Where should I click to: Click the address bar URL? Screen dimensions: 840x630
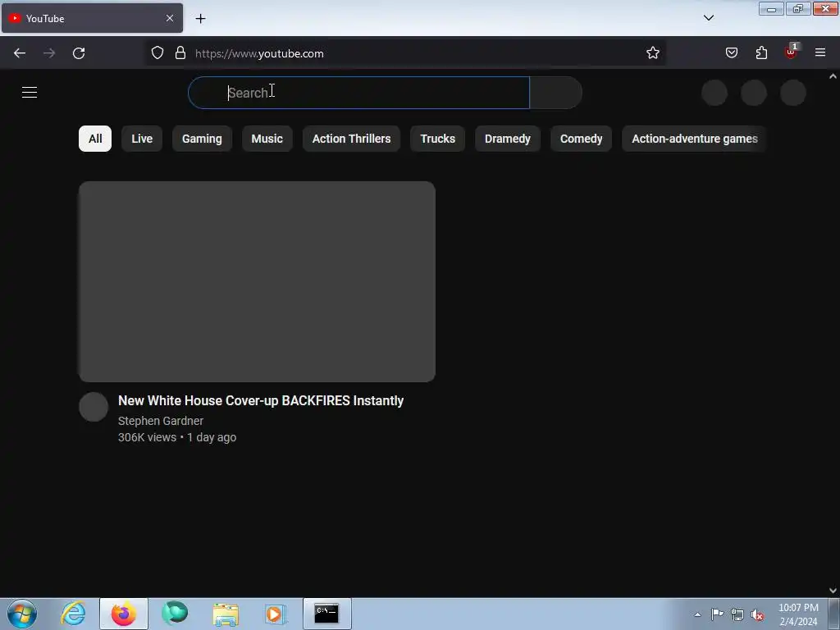click(x=259, y=53)
